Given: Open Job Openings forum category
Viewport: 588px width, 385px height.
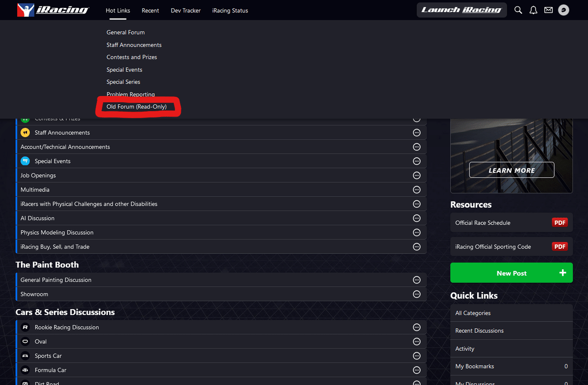Looking at the screenshot, I should point(38,175).
